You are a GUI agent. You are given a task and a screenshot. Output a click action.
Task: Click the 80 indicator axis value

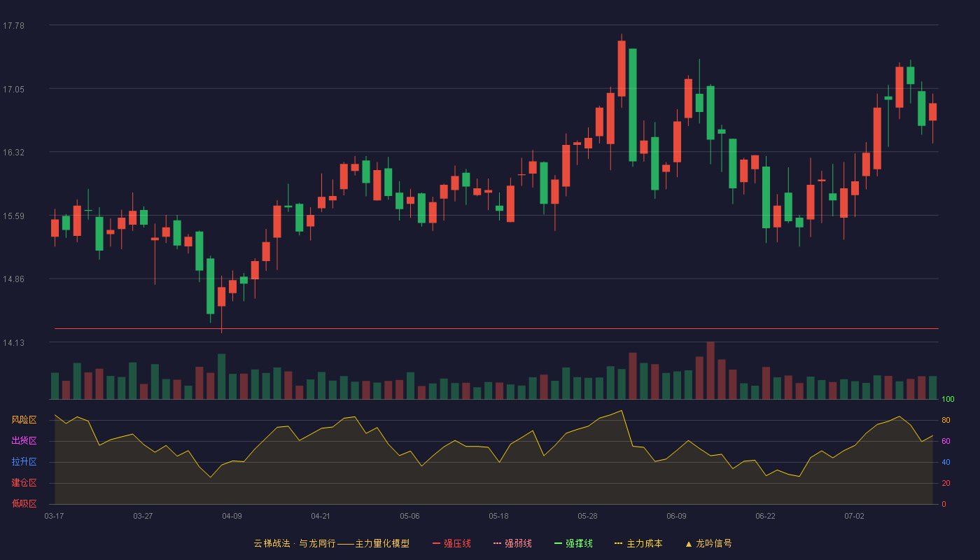pos(946,420)
